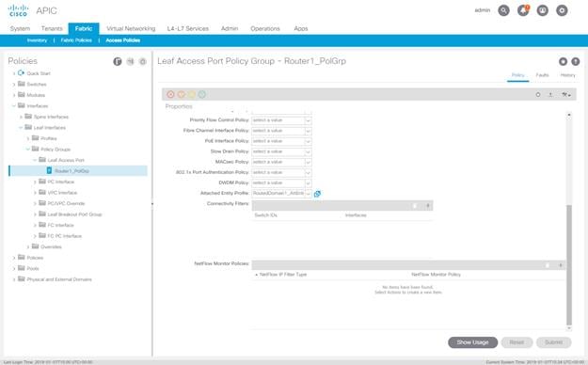Delete selected Connectivity Filters entry
588x365 pixels.
click(x=415, y=206)
